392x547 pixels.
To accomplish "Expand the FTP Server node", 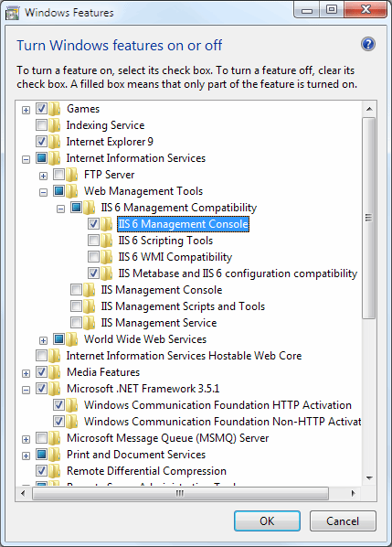I will 43,176.
